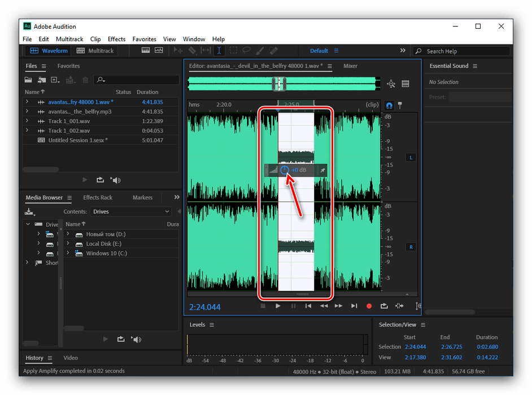Switch to the Effects Rack tab

click(x=98, y=197)
